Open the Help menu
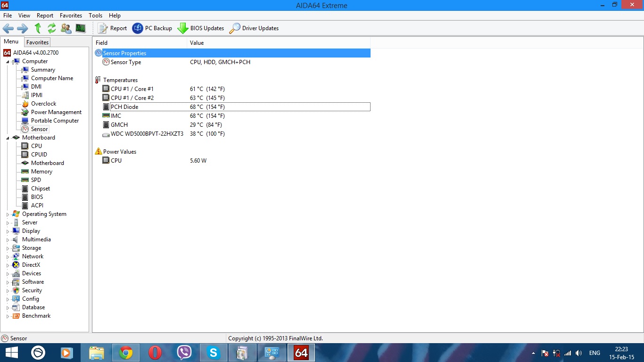644x362 pixels. coord(115,16)
